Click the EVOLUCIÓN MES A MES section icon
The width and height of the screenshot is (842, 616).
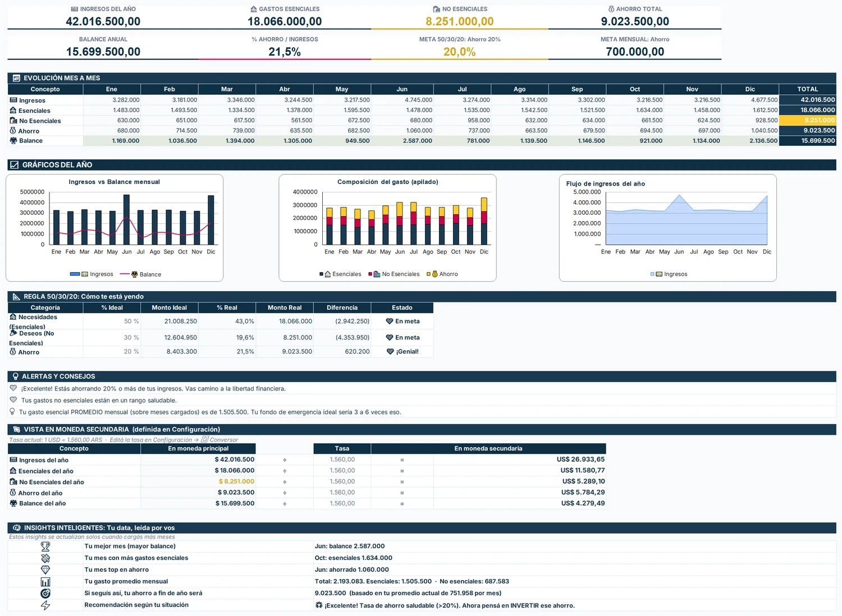tap(16, 78)
